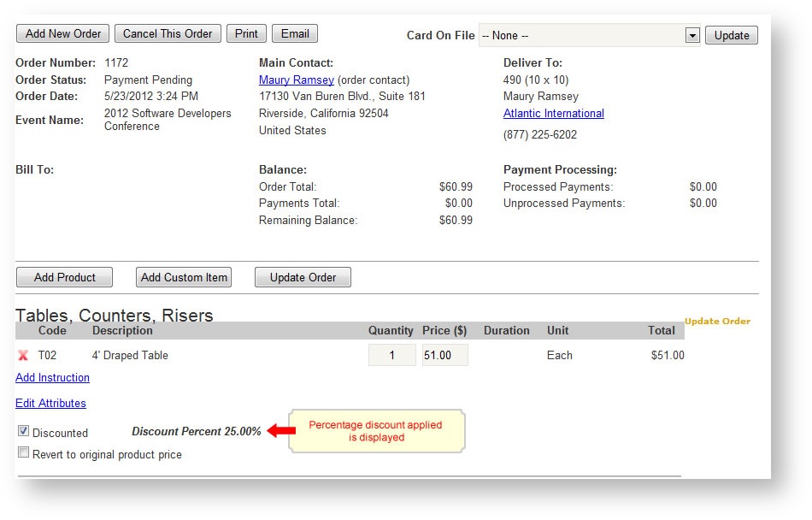Viewport: 812px width, 520px height.
Task: Uncheck the Discounted checkbox
Action: (24, 431)
